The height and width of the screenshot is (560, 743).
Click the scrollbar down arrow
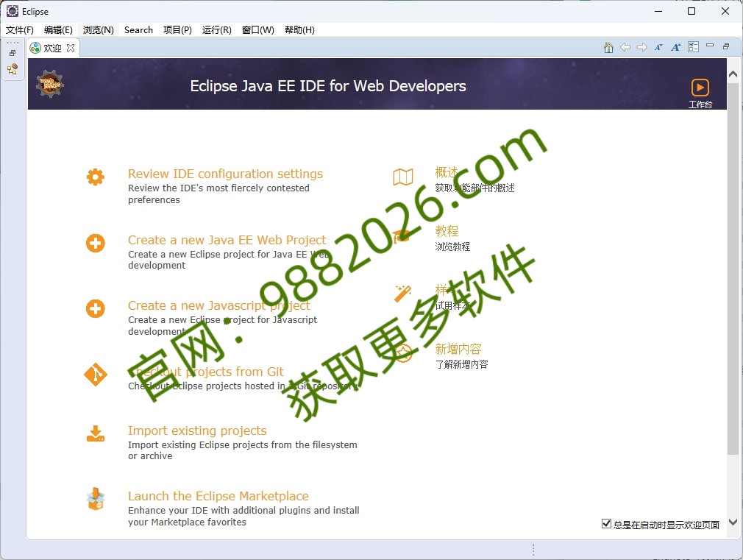click(x=733, y=522)
